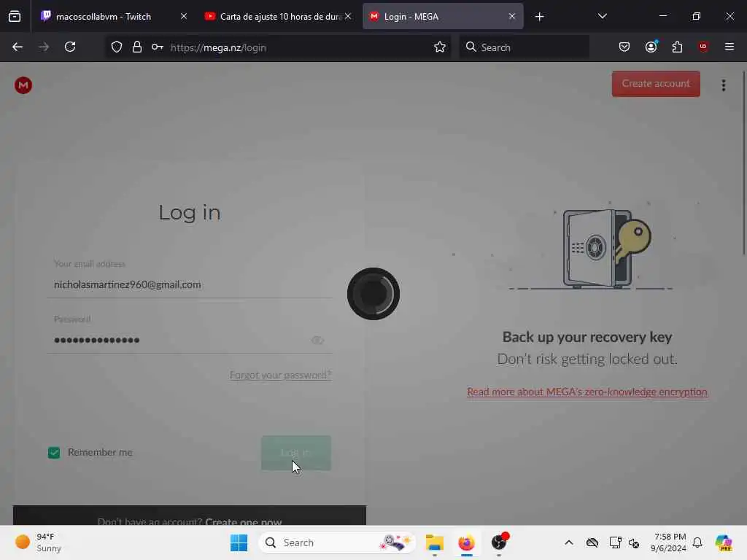Open zero-knowledge encryption read more link
The image size is (747, 560).
pos(587,392)
